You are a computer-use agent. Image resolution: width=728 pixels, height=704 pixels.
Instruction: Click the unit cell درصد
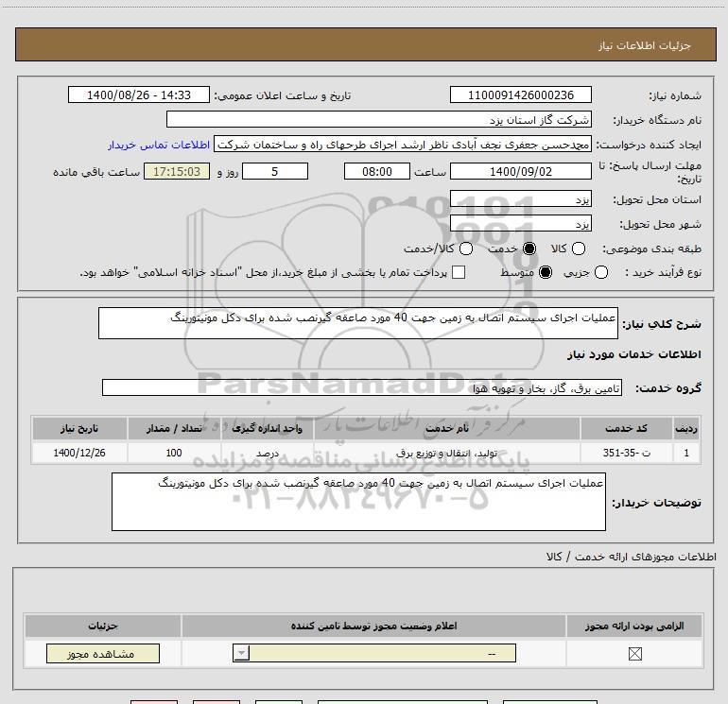(x=268, y=453)
